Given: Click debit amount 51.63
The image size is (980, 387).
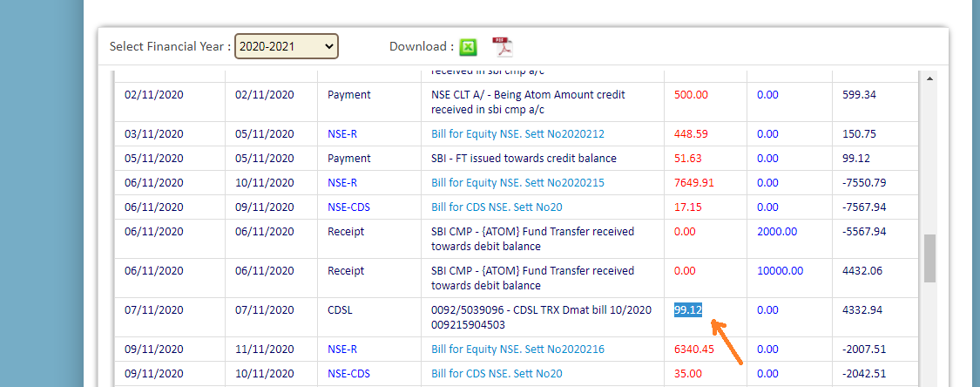Looking at the screenshot, I should [x=687, y=158].
